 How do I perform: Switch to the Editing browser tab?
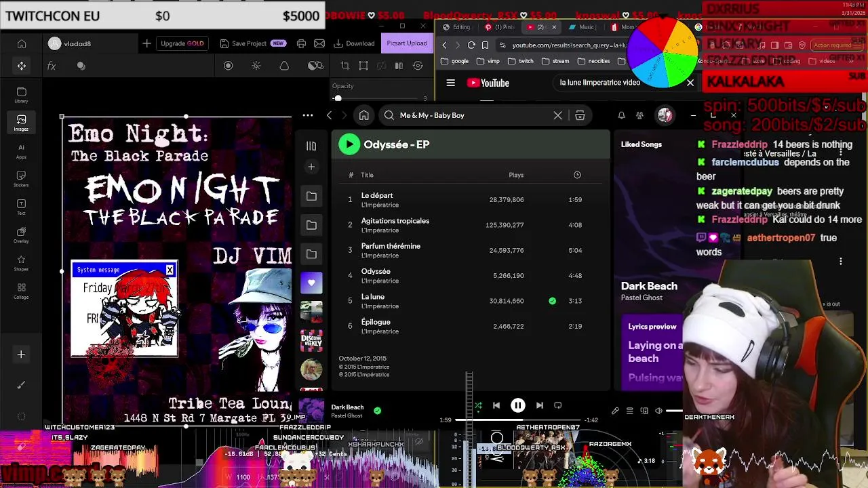pos(456,27)
